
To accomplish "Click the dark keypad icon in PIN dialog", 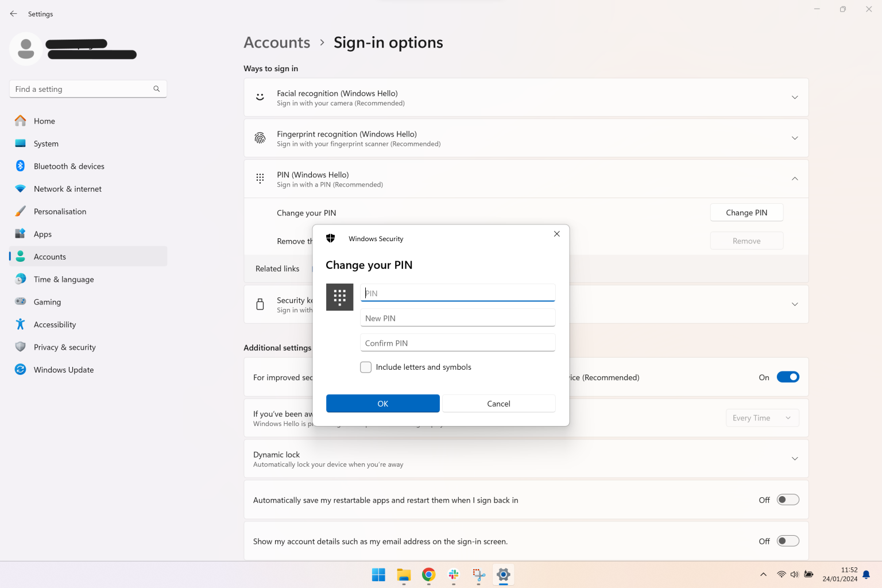I will [340, 297].
